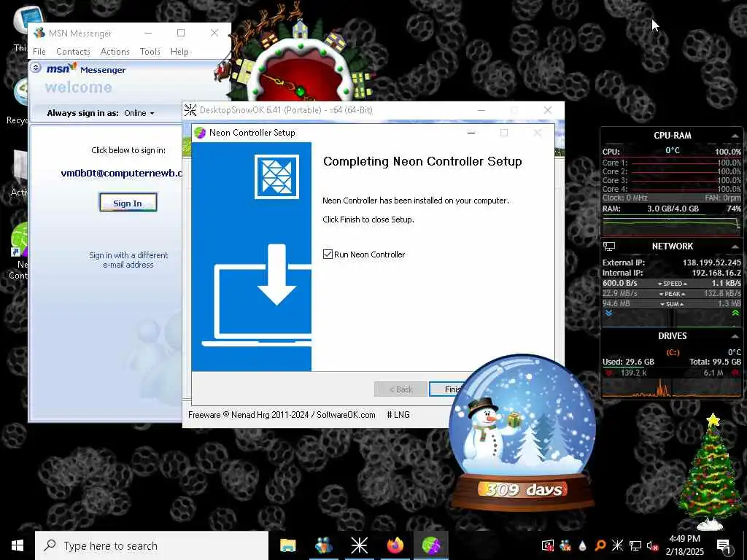Collapse the DRIVES gadget section
This screenshot has width=747, height=560.
coord(735,336)
